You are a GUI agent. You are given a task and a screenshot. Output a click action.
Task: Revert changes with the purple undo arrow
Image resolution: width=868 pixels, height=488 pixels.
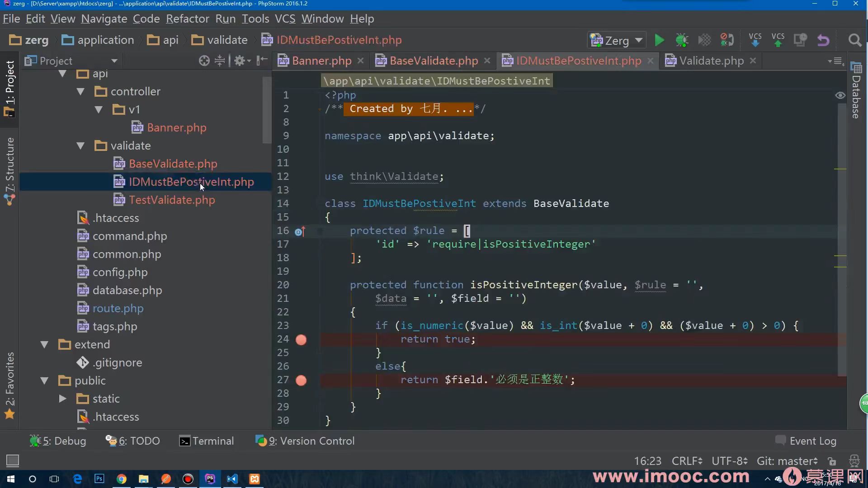(x=823, y=40)
